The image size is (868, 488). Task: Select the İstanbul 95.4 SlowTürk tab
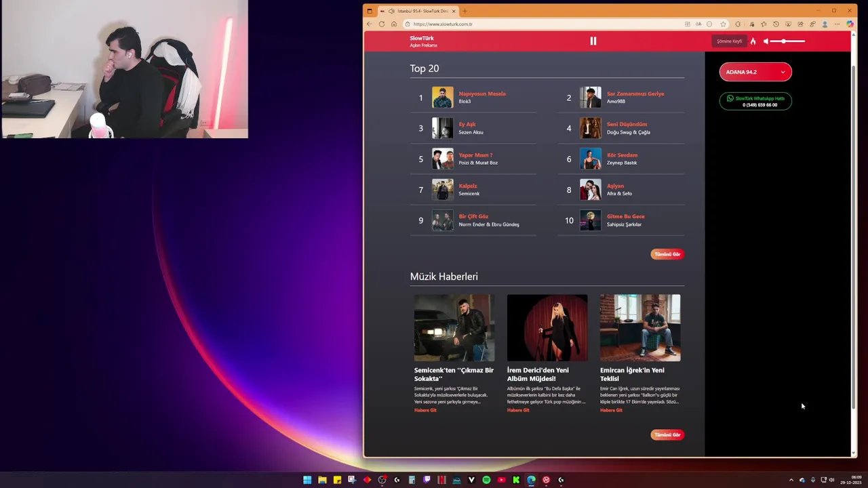tap(418, 11)
